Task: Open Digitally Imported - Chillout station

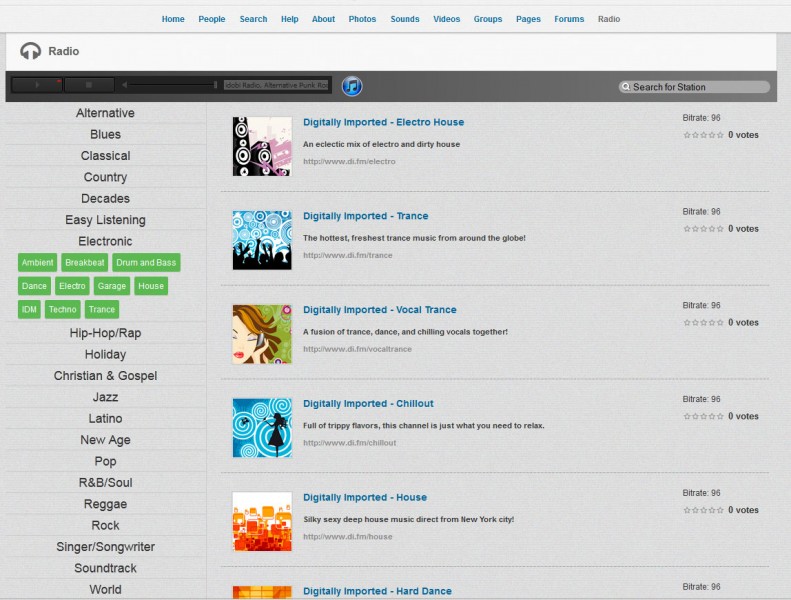Action: coord(368,404)
